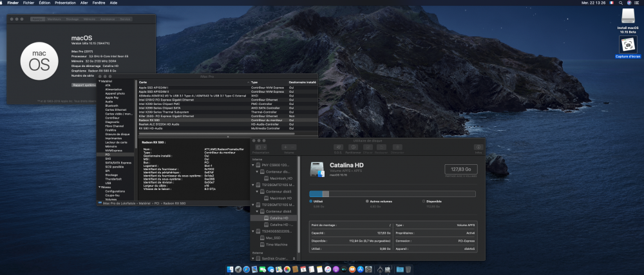The image size is (644, 275).
Task: Click horizontal scrollbar under PCI card list
Action: click(x=216, y=133)
